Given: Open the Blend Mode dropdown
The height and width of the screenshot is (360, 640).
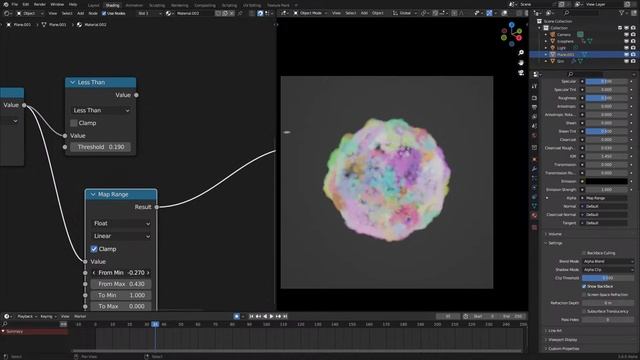Looking at the screenshot, I should pos(608,261).
